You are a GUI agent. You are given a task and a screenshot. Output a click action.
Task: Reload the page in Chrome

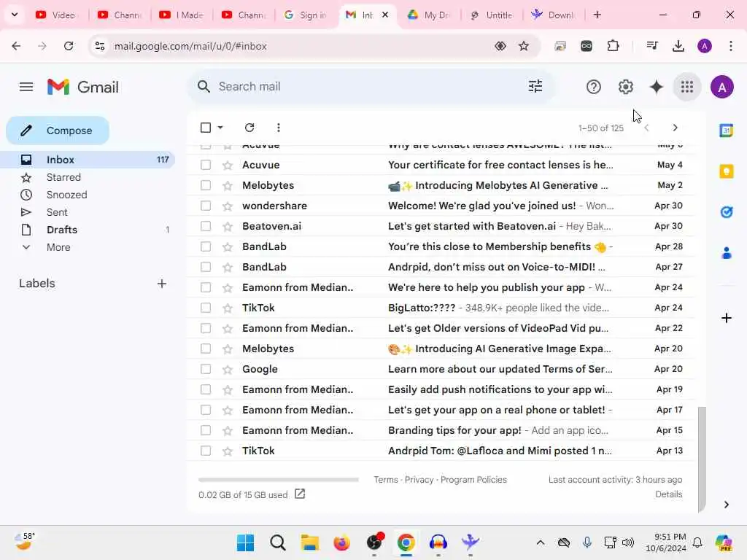click(69, 46)
